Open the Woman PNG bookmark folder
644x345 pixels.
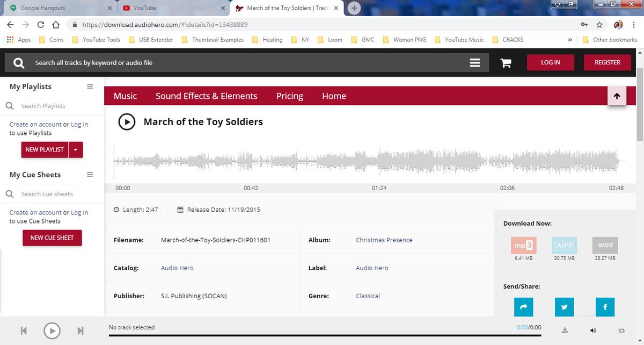click(x=404, y=40)
